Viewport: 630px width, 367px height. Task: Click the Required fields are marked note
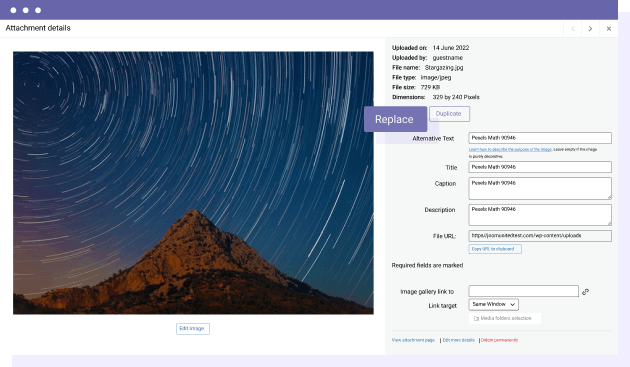(x=427, y=266)
